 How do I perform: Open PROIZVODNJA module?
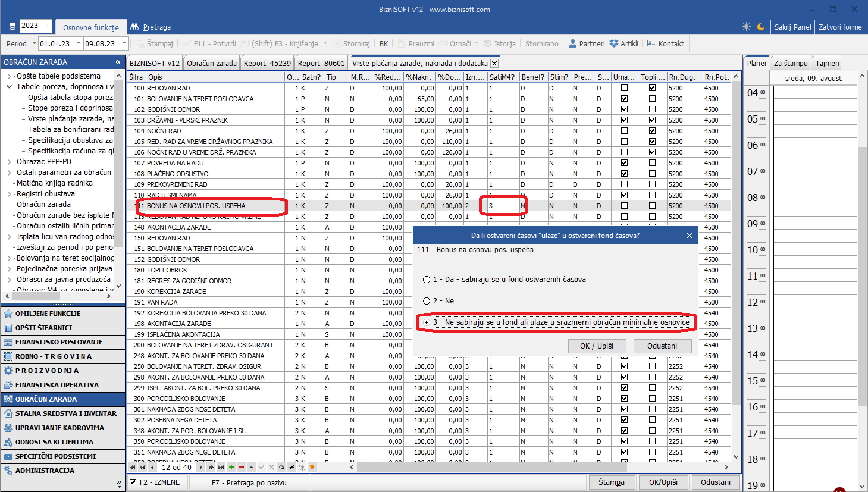(x=62, y=371)
